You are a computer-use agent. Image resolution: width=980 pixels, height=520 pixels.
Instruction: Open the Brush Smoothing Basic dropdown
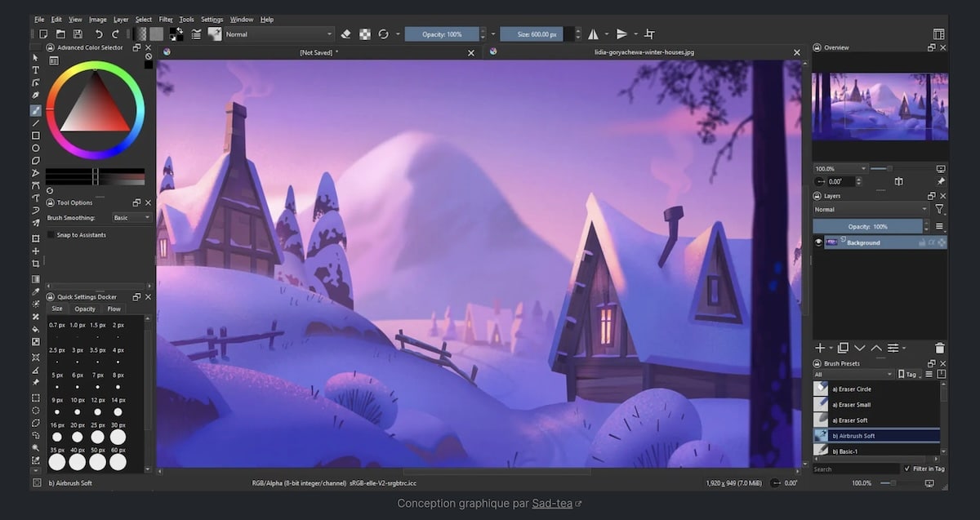point(132,218)
